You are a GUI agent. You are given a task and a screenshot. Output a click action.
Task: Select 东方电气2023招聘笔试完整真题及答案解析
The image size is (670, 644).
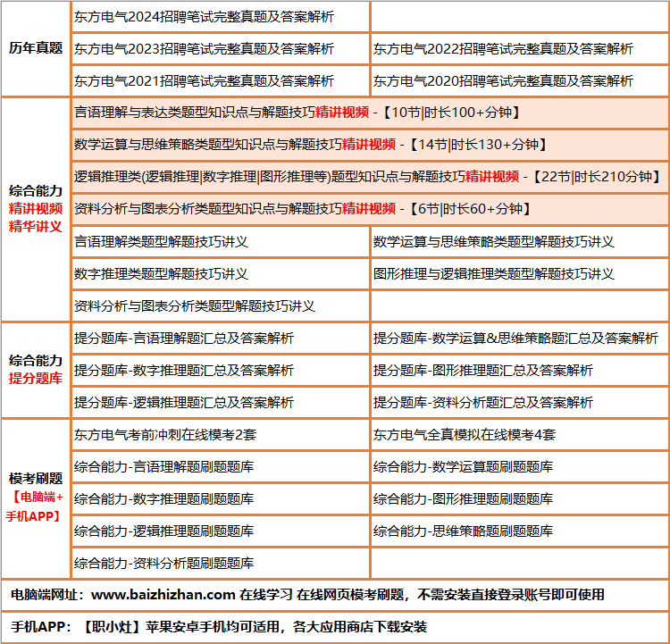coord(204,49)
